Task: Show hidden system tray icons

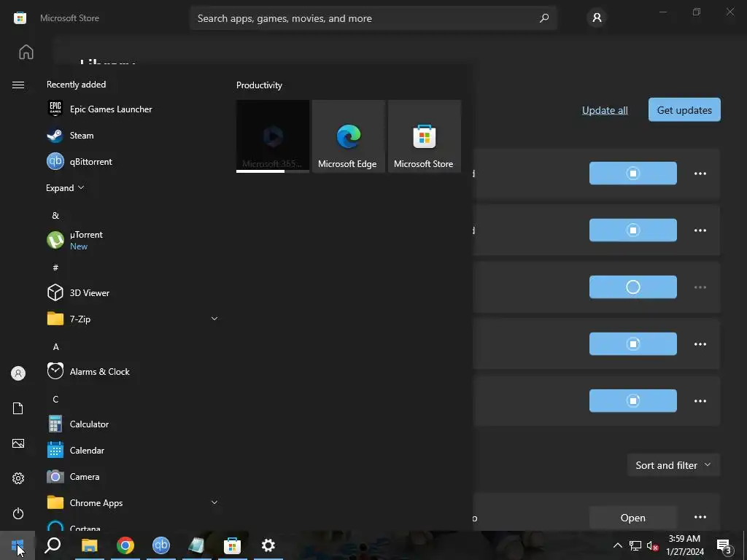Action: 617,545
